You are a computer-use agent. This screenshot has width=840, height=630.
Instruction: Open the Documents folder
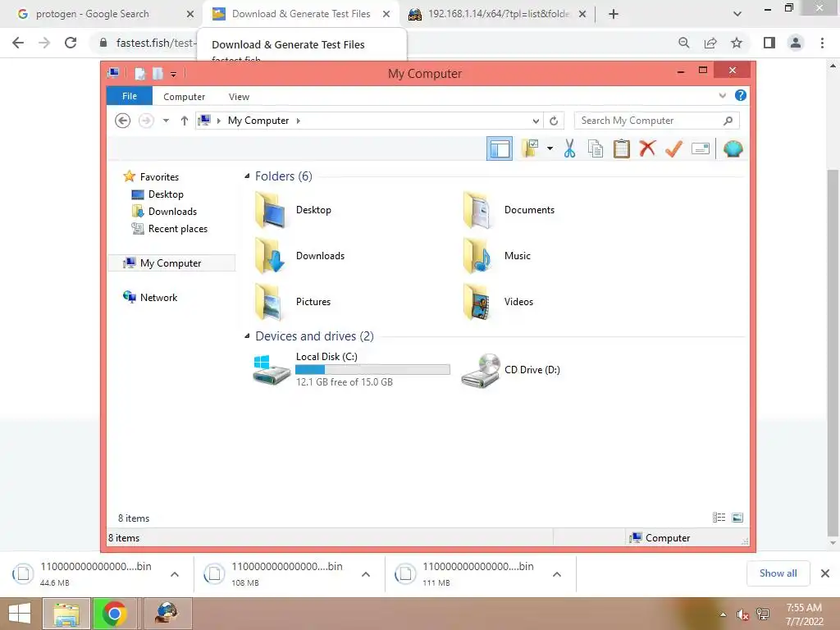pos(509,210)
